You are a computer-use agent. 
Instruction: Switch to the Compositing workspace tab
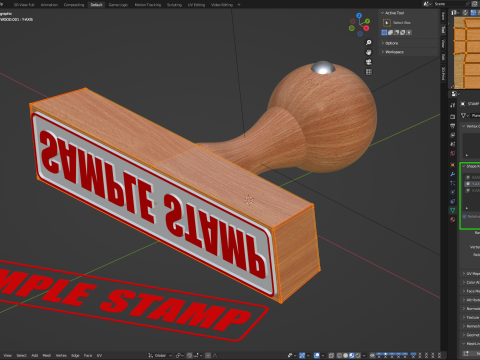click(74, 5)
